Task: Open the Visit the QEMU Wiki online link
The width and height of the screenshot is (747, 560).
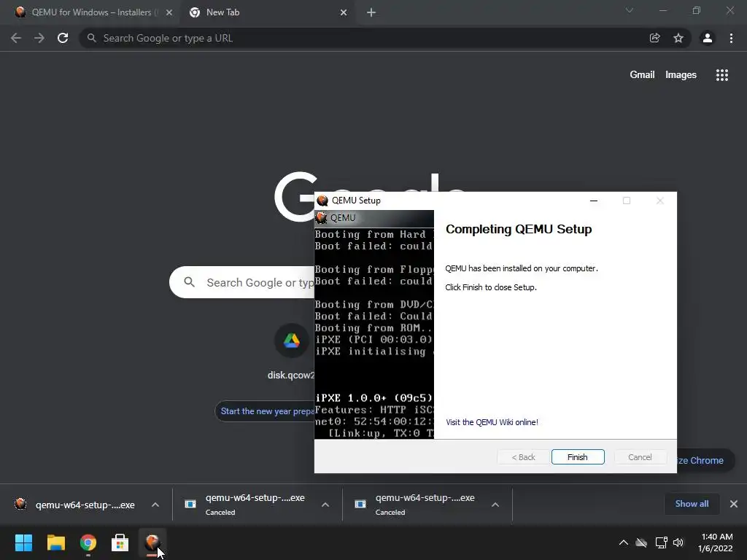Action: coord(492,422)
